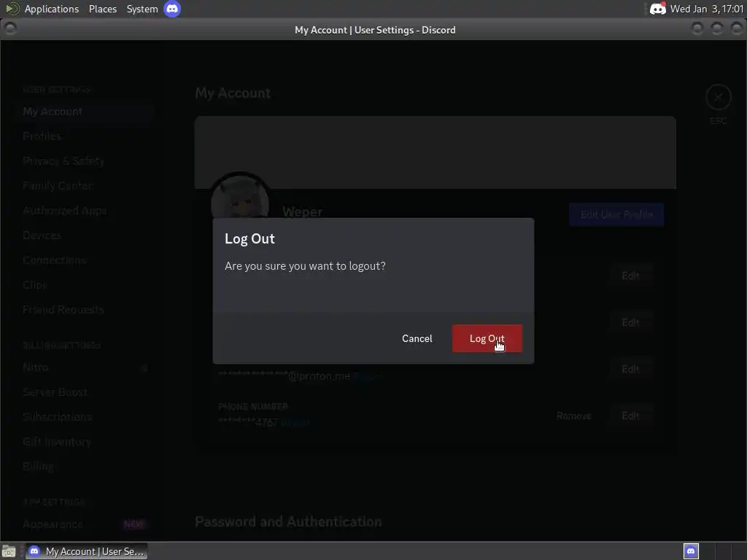Click the Weper avatar thumbnail

239,195
